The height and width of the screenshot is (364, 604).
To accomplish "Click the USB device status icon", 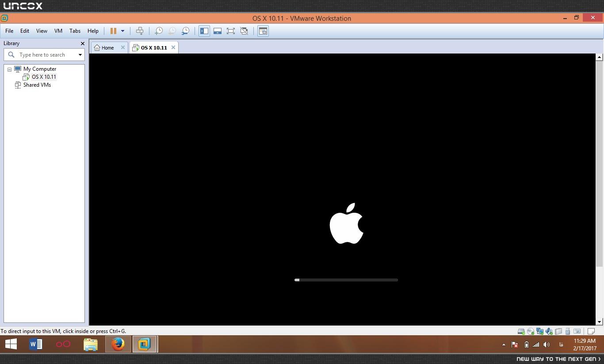I will (568, 331).
